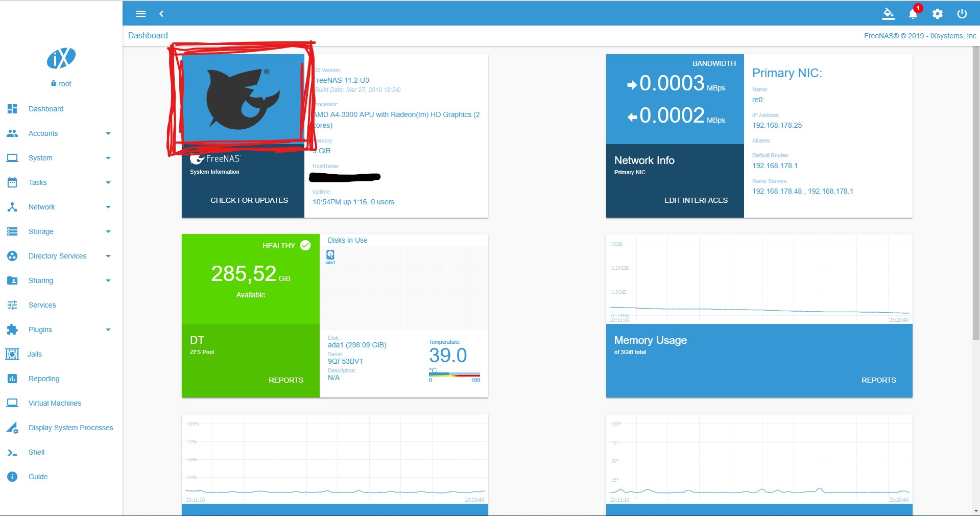The image size is (980, 516).
Task: Expand the System menu arrow
Action: (108, 158)
